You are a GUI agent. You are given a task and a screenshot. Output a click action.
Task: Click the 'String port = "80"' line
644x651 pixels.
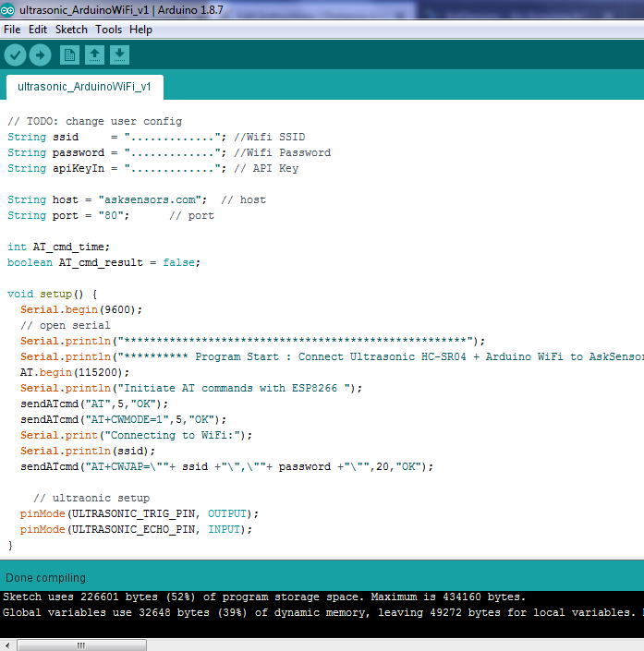point(111,215)
